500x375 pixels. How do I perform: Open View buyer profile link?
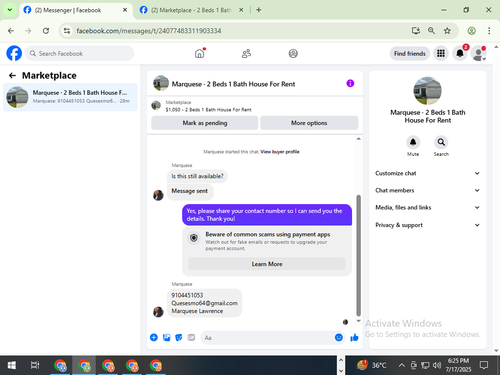point(280,152)
